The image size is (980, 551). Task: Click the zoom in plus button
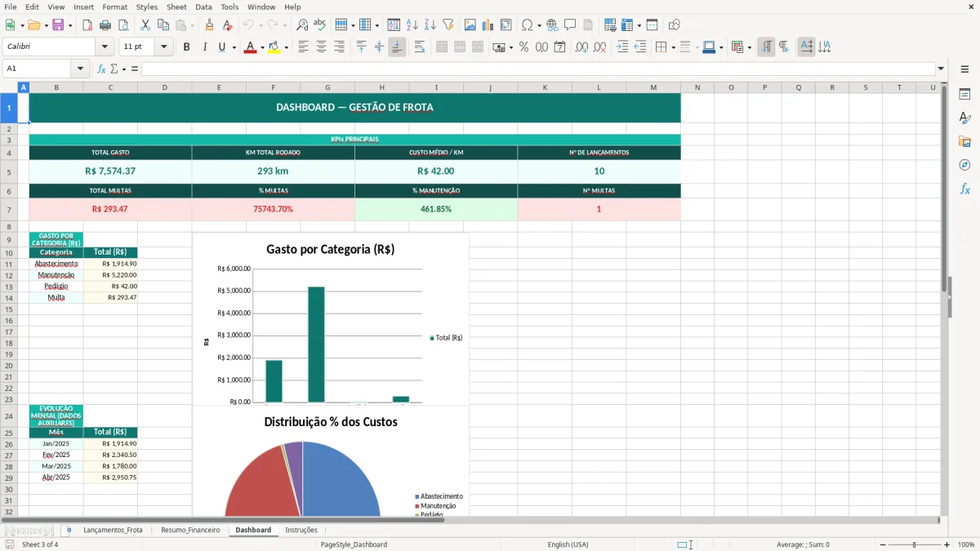tap(947, 544)
